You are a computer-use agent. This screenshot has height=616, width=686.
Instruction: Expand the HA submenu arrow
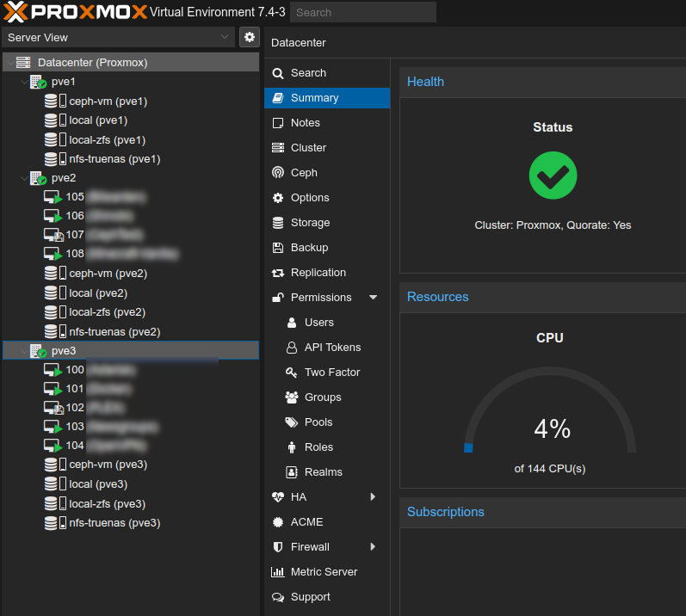coord(373,496)
